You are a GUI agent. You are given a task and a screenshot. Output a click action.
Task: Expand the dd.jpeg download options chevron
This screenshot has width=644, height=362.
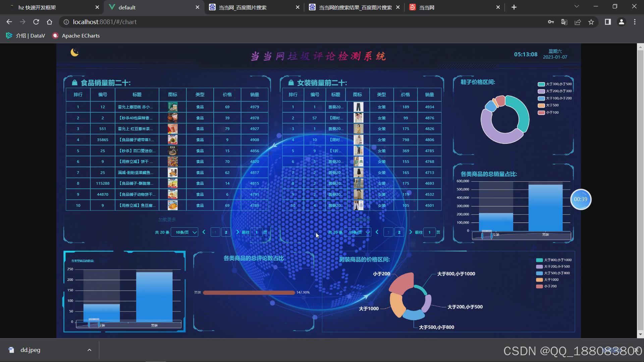coord(89,350)
